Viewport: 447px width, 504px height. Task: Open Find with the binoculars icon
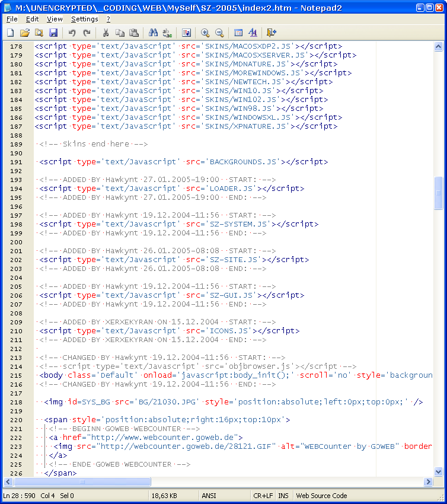pyautogui.click(x=153, y=33)
